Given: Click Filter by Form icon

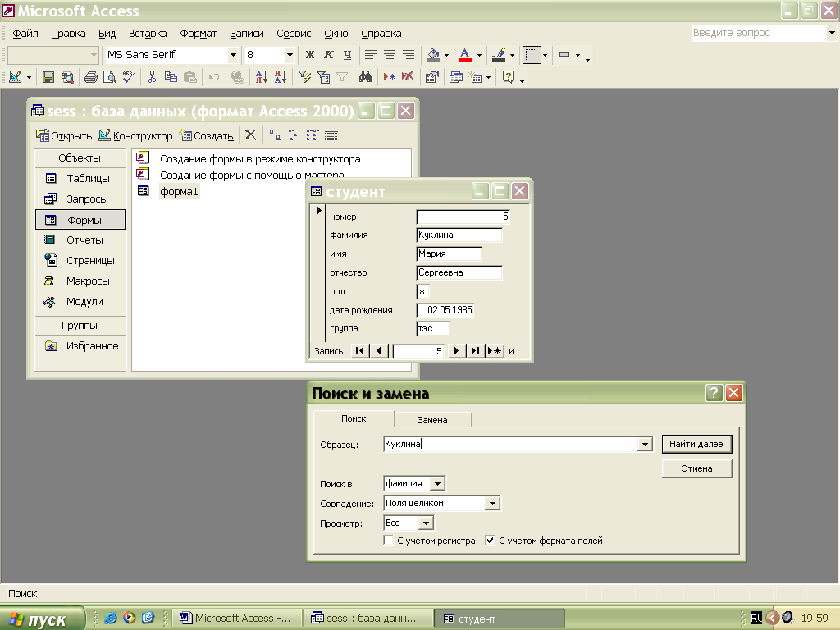Looking at the screenshot, I should click(323, 78).
